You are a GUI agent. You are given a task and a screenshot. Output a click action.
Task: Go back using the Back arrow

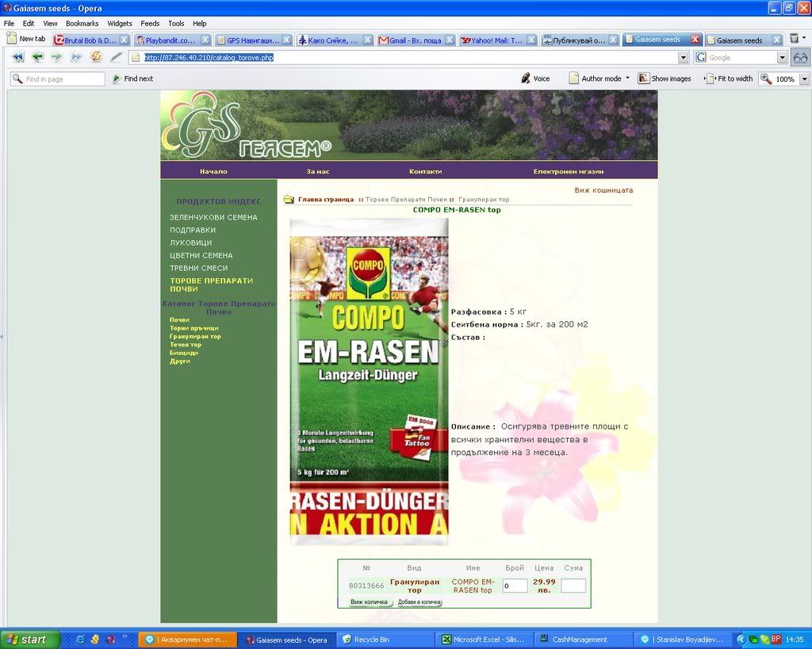point(37,57)
